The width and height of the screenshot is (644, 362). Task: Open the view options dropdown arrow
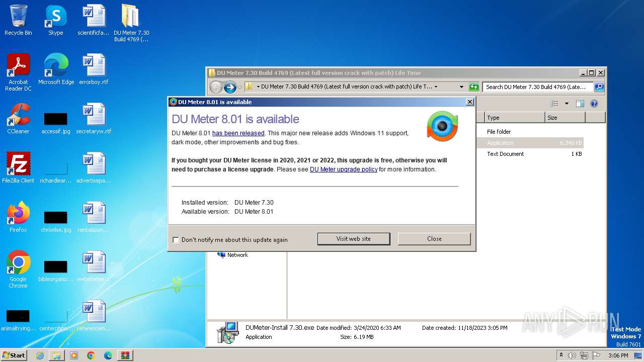click(567, 104)
